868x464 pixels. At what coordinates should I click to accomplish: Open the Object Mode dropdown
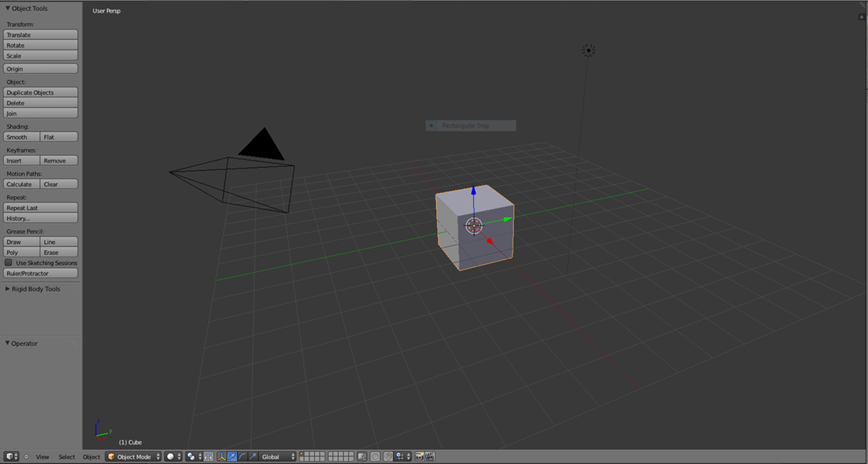[x=134, y=457]
